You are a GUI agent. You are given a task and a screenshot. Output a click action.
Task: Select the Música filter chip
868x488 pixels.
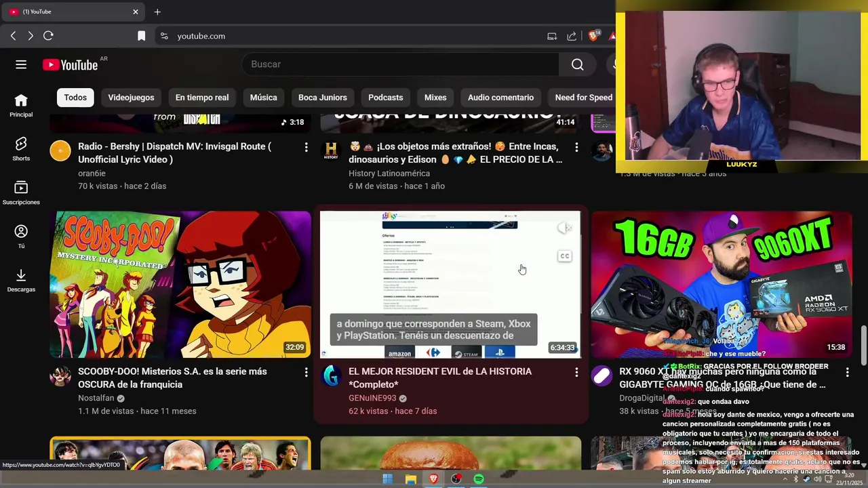coord(263,98)
